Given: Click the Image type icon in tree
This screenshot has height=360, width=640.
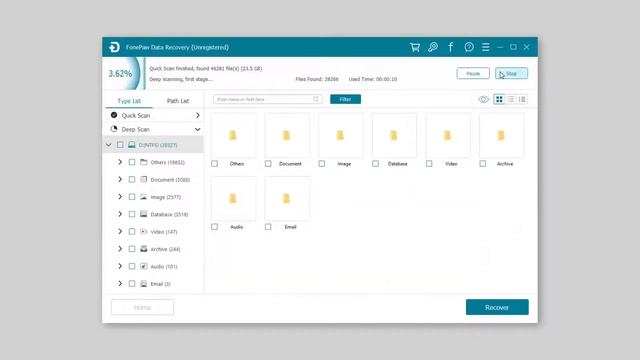Looking at the screenshot, I should pyautogui.click(x=144, y=197).
